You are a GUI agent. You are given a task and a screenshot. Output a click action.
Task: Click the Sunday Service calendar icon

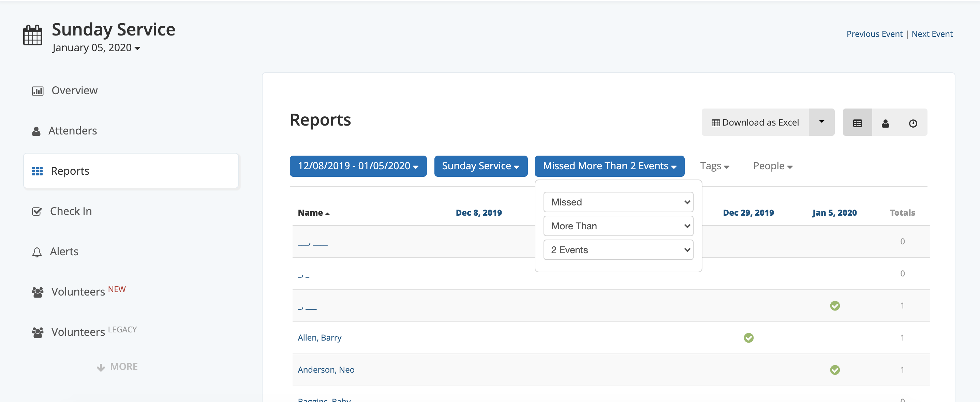click(x=33, y=35)
